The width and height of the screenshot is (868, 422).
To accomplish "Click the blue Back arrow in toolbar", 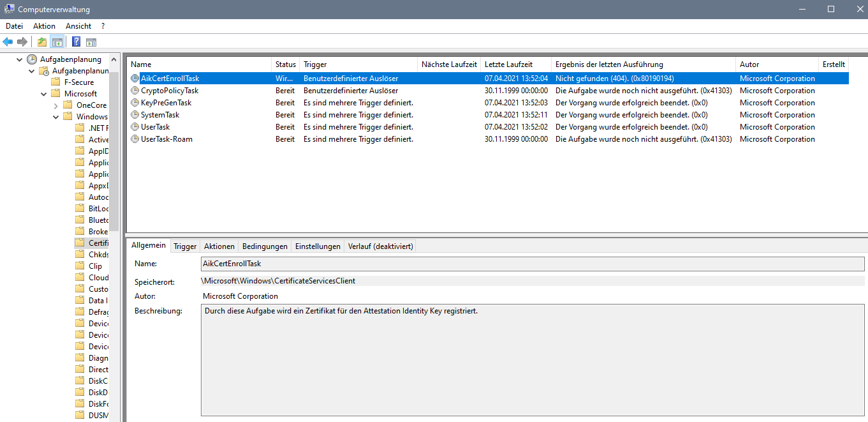I will click(x=8, y=41).
